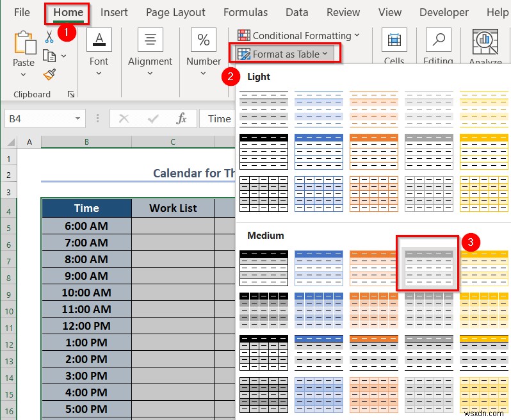Select the Format Painter brush

click(x=49, y=75)
